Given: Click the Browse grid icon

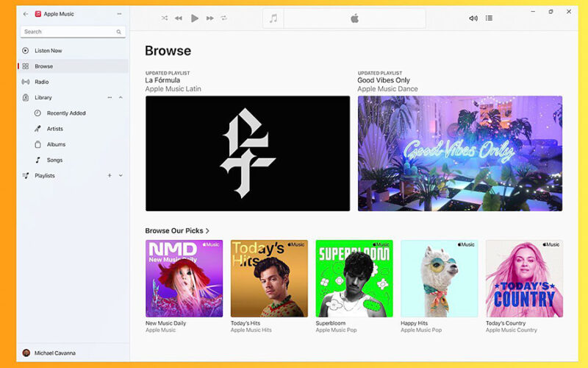Looking at the screenshot, I should (26, 66).
